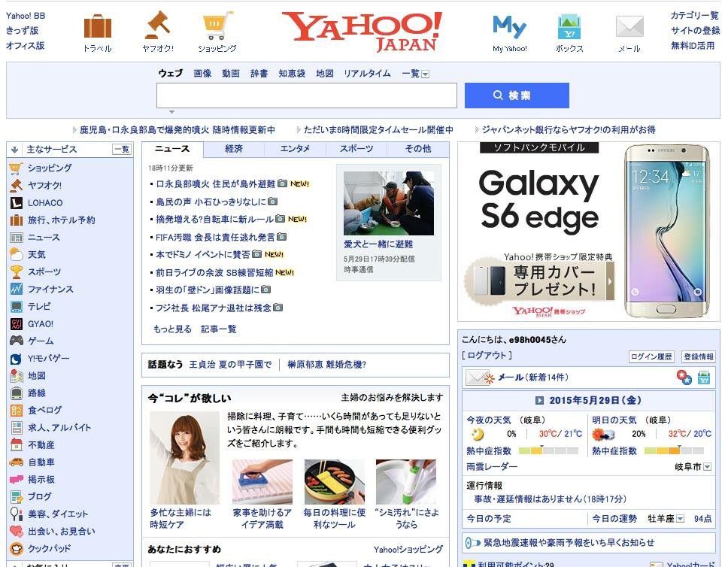This screenshot has width=728, height=567.
Task: Click the date play arrow next to 2015年5月29日
Action: [539, 400]
